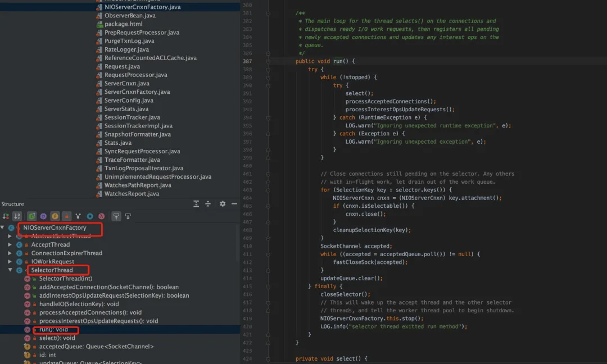Click the Show Fields 'f' icon
Image resolution: width=607 pixels, height=364 pixels.
55,216
